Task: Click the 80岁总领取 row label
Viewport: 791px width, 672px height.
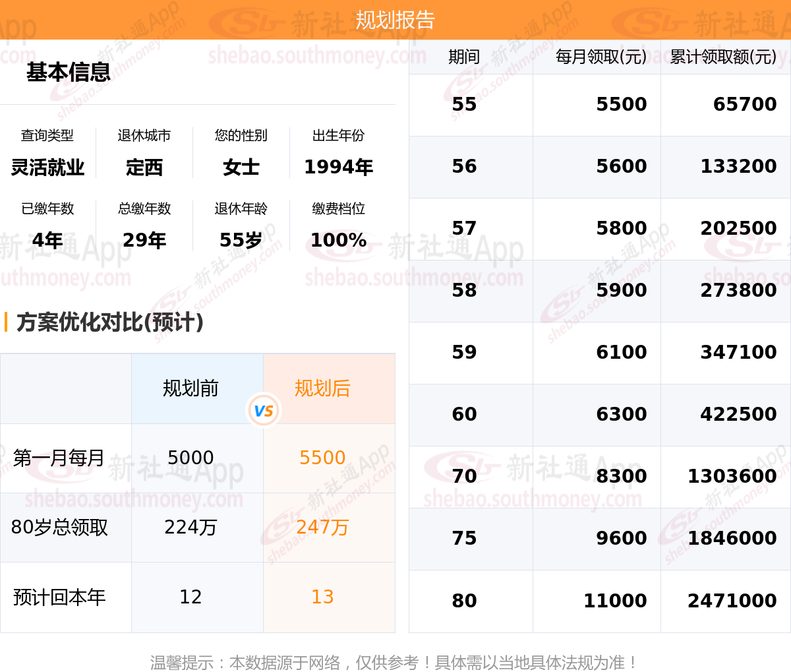Action: pos(59,528)
